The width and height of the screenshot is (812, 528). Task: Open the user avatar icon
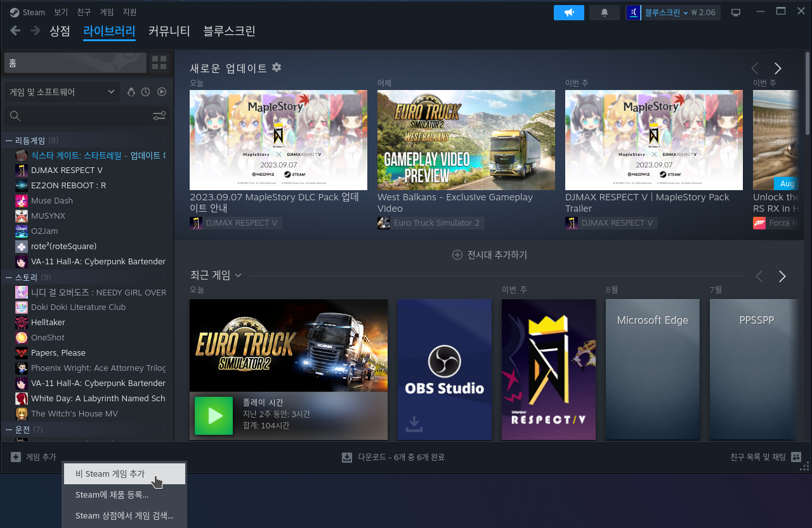point(633,13)
